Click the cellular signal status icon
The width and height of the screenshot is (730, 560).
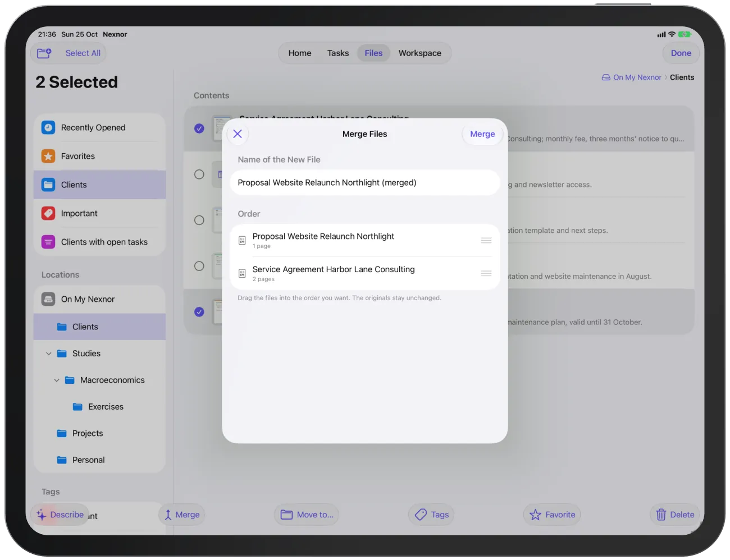pos(661,34)
